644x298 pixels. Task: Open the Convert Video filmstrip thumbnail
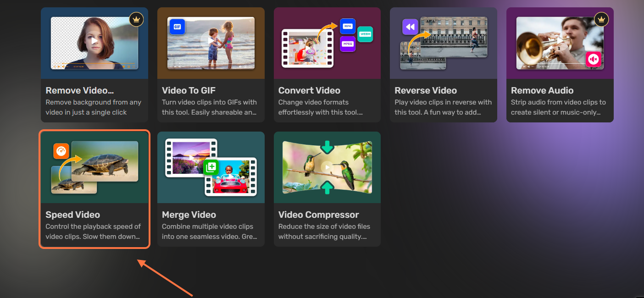[307, 48]
